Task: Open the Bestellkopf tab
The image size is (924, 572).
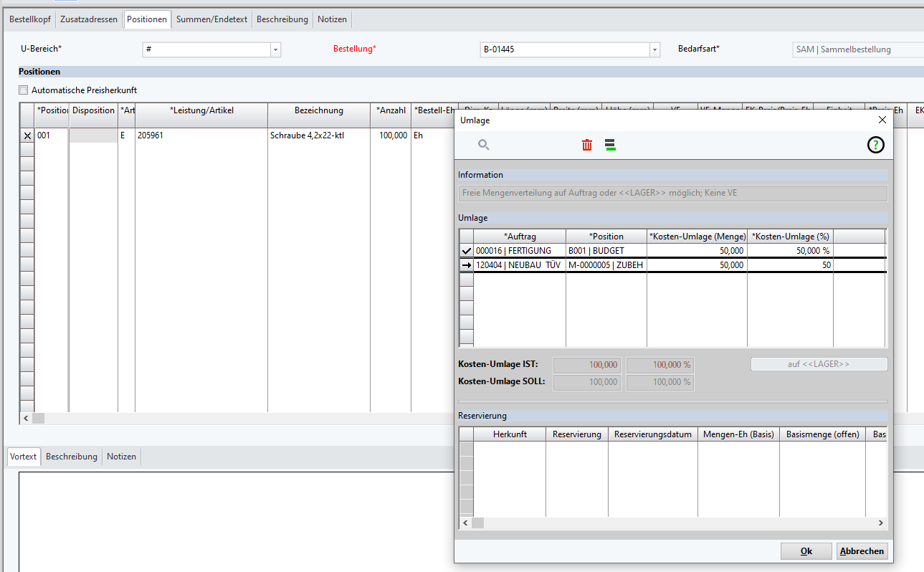Action: pyautogui.click(x=29, y=19)
